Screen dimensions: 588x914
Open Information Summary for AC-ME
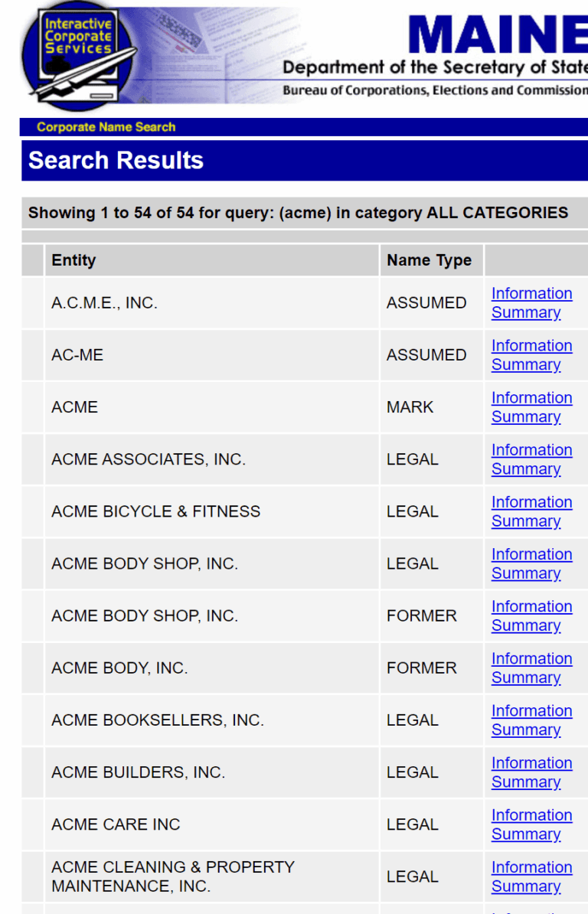pyautogui.click(x=531, y=355)
